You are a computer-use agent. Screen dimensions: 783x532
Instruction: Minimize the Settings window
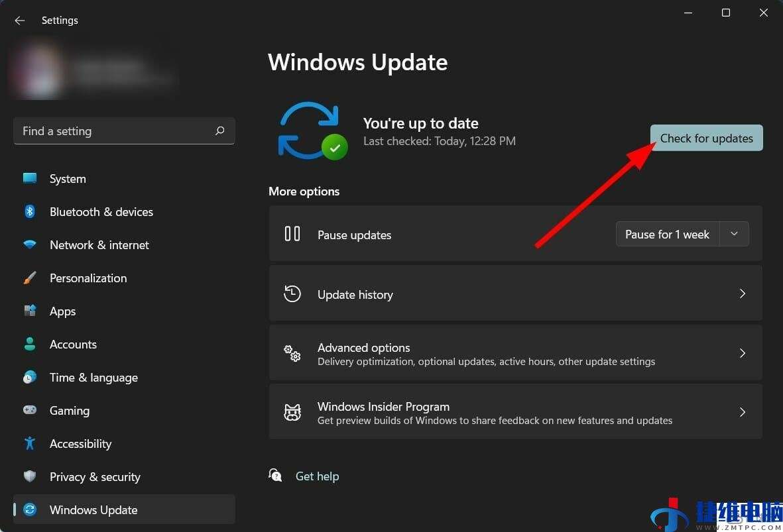click(688, 13)
